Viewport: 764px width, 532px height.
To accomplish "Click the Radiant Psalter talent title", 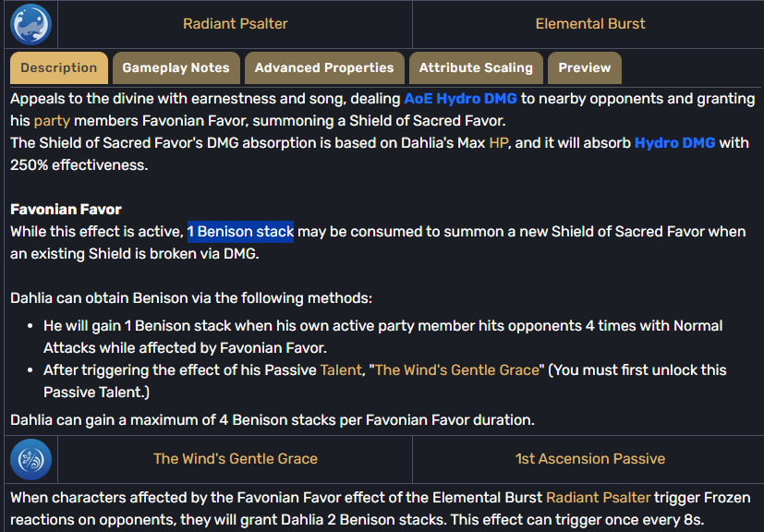I will coord(235,24).
